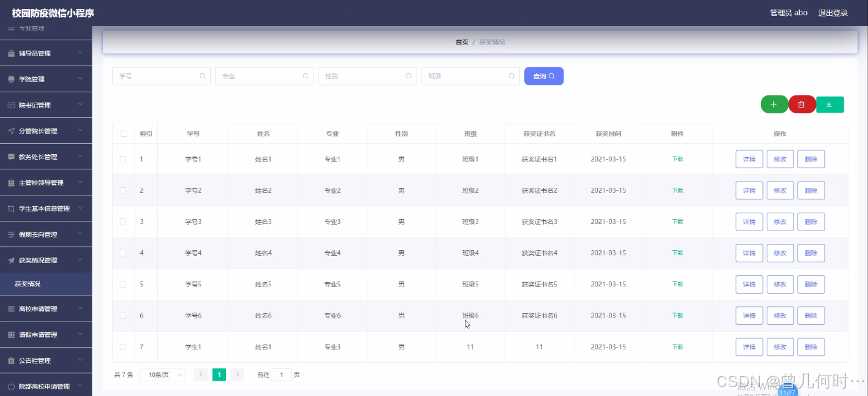The image size is (868, 396).
Task: Check the row for 学号4
Action: (124, 253)
